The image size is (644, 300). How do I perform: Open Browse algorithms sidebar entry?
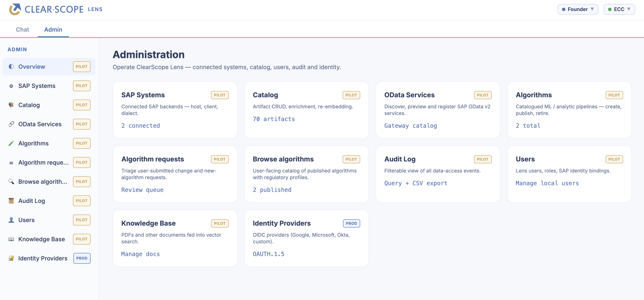49,182
